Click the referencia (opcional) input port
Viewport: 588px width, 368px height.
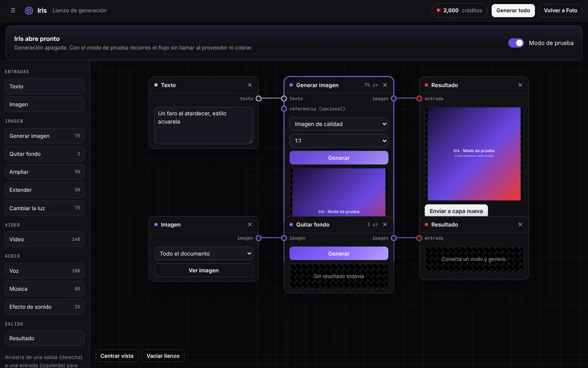click(284, 109)
